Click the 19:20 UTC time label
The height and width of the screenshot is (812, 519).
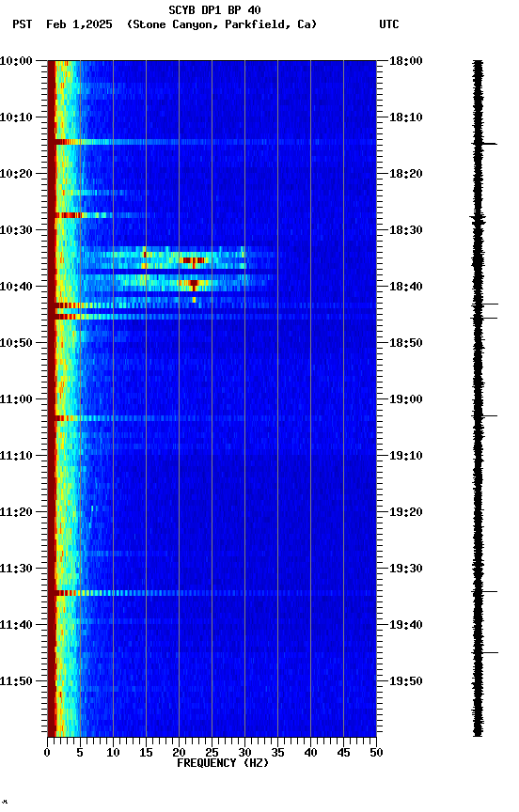[x=406, y=512]
